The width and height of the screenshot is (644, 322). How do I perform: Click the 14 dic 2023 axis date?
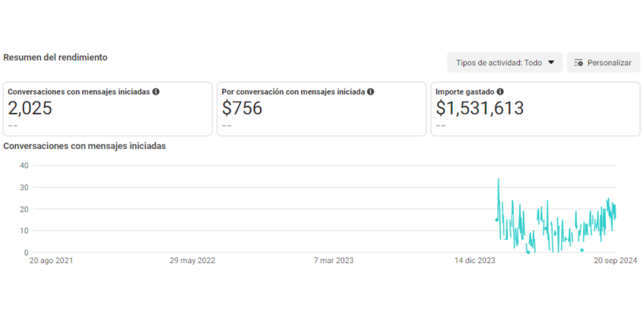coord(475,261)
